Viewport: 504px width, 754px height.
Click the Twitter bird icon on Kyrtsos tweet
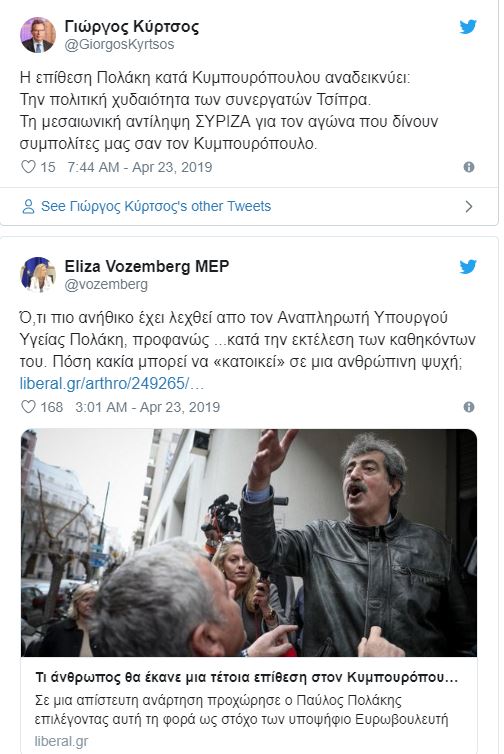pyautogui.click(x=467, y=27)
